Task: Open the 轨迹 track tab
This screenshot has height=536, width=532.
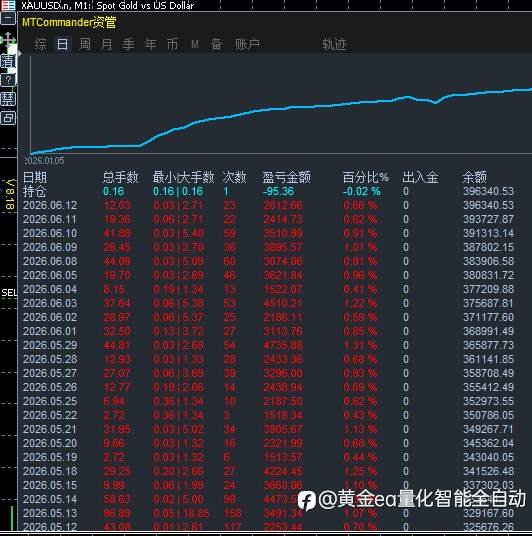Action: point(334,44)
